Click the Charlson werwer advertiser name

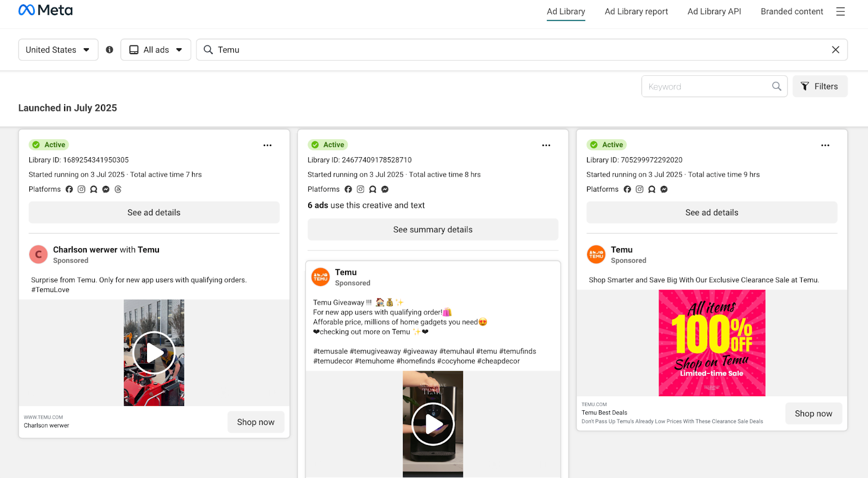coord(85,250)
